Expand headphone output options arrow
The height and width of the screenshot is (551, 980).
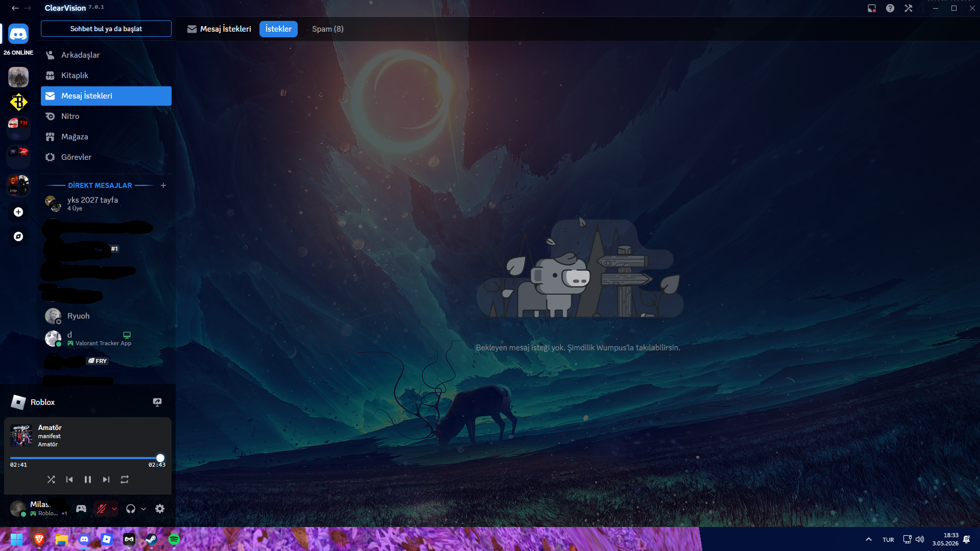144,509
